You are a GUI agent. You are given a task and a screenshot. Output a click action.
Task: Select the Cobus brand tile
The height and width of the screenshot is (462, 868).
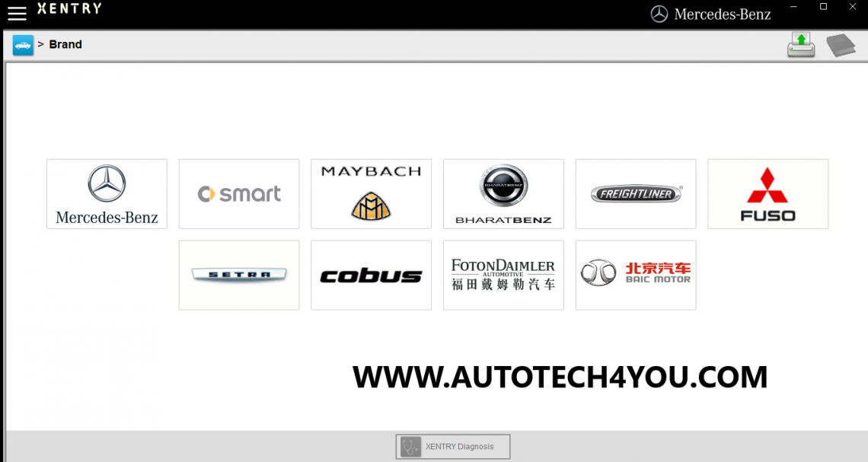coord(371,275)
